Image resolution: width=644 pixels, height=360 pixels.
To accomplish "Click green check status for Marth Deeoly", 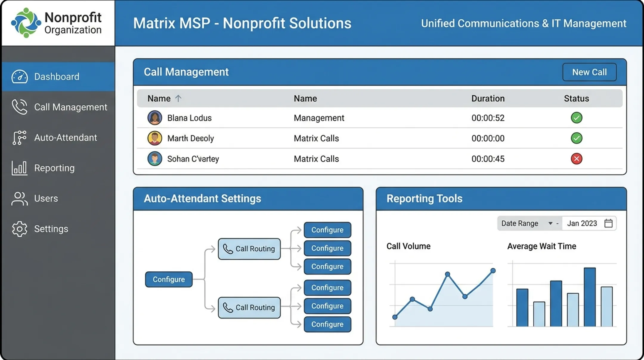I will click(x=577, y=138).
